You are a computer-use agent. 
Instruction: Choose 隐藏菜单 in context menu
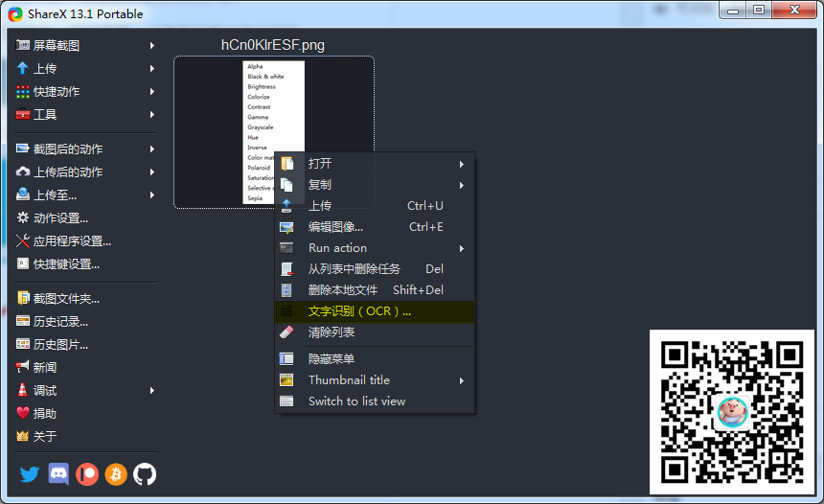(x=375, y=359)
